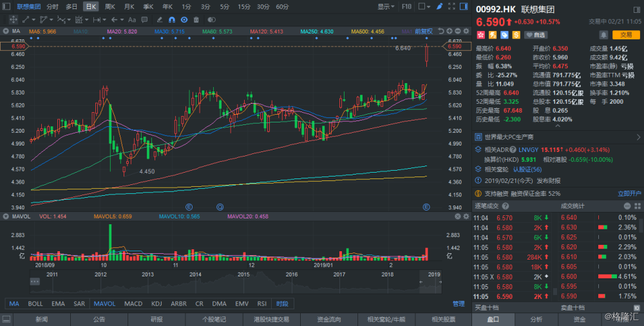This screenshot has width=644, height=326.
Task: Switch to 60分 minute chart
Action: pos(282,6)
